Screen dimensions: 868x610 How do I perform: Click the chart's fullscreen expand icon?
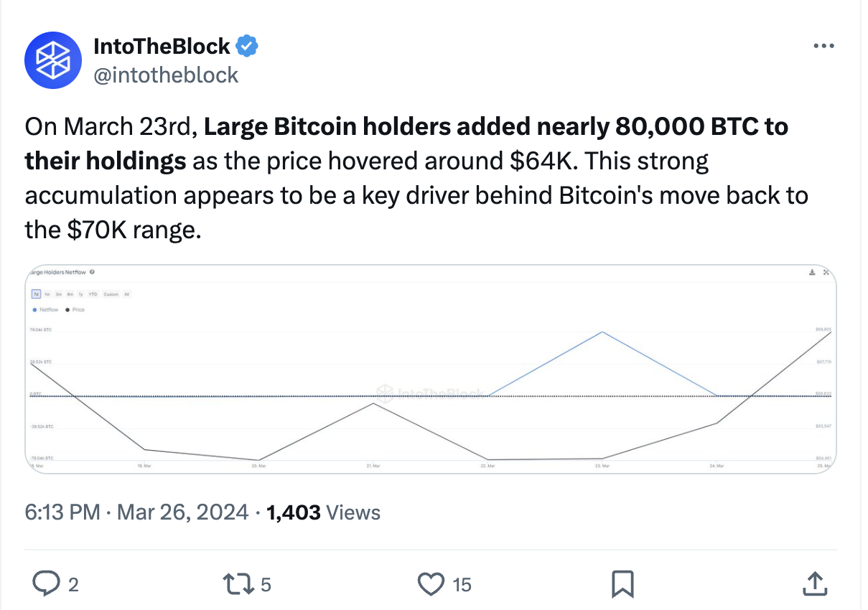point(826,272)
